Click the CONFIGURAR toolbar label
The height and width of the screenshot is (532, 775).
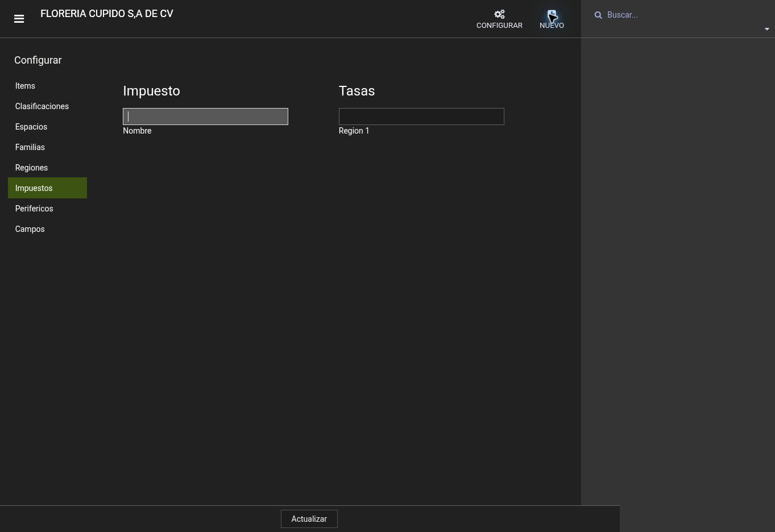499,26
